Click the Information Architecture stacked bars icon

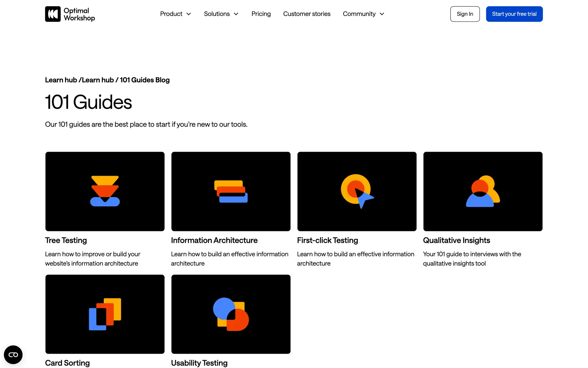tap(231, 191)
